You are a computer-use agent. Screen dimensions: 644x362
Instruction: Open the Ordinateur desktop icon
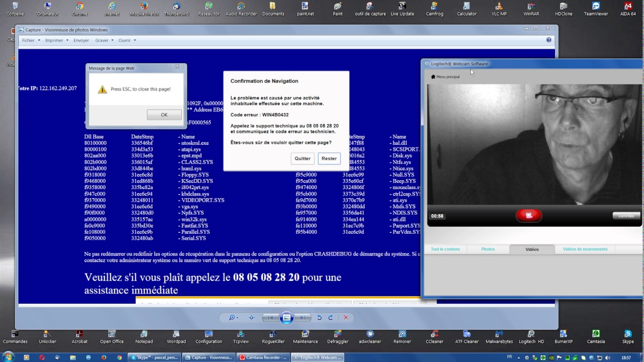point(48,9)
